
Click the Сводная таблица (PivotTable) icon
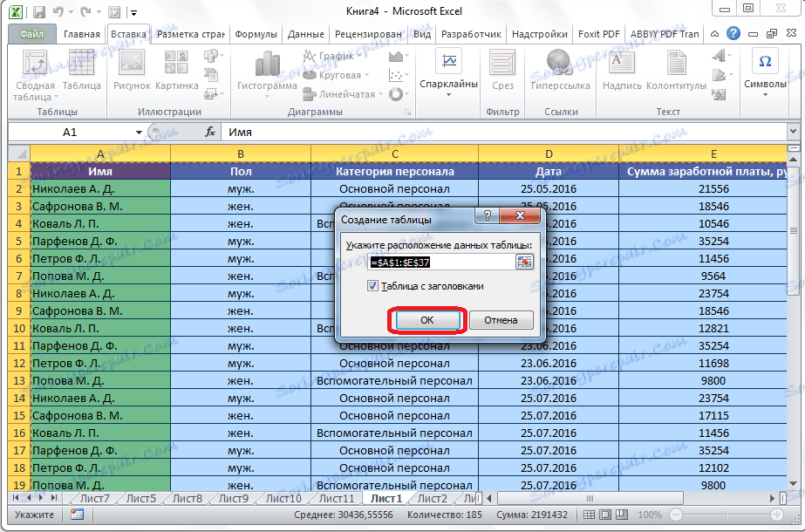pyautogui.click(x=35, y=64)
